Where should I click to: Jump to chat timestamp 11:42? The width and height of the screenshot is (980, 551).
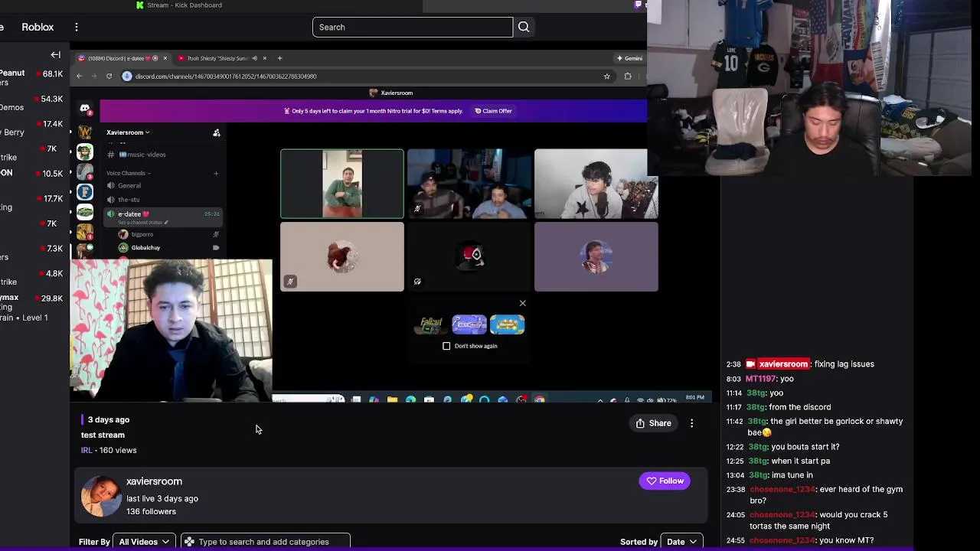734,422
